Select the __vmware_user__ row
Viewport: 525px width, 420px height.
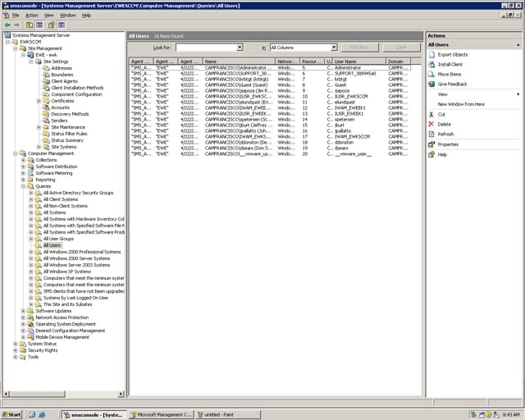point(270,154)
